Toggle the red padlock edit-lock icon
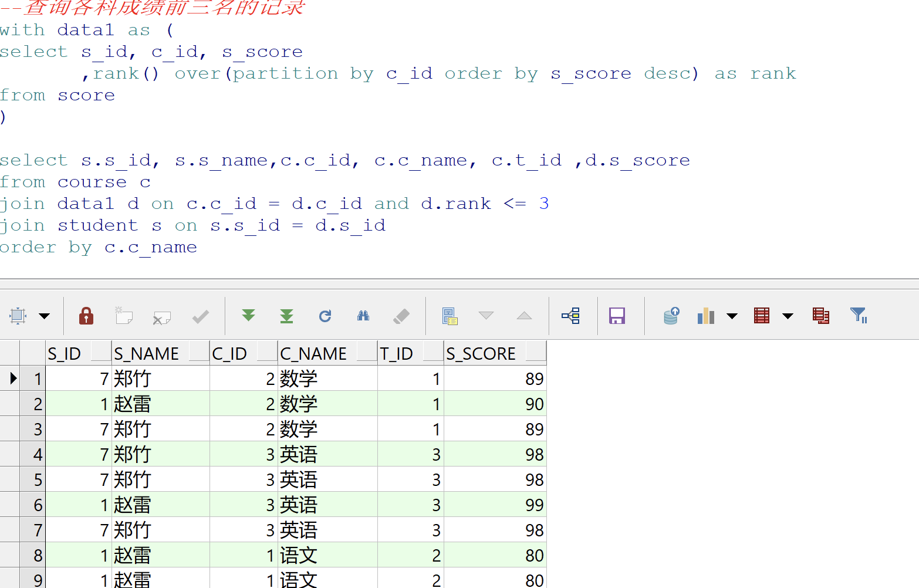919x588 pixels. coord(86,316)
